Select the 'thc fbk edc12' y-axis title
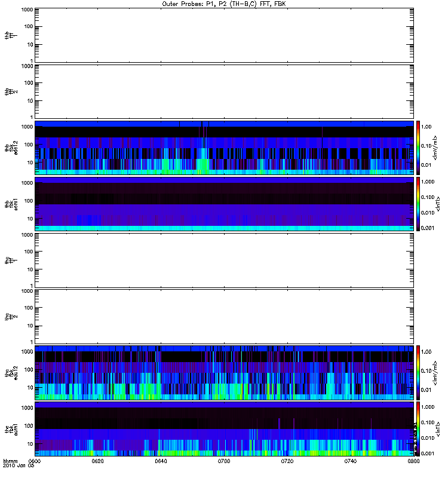The height and width of the screenshot is (478, 448). (11, 373)
